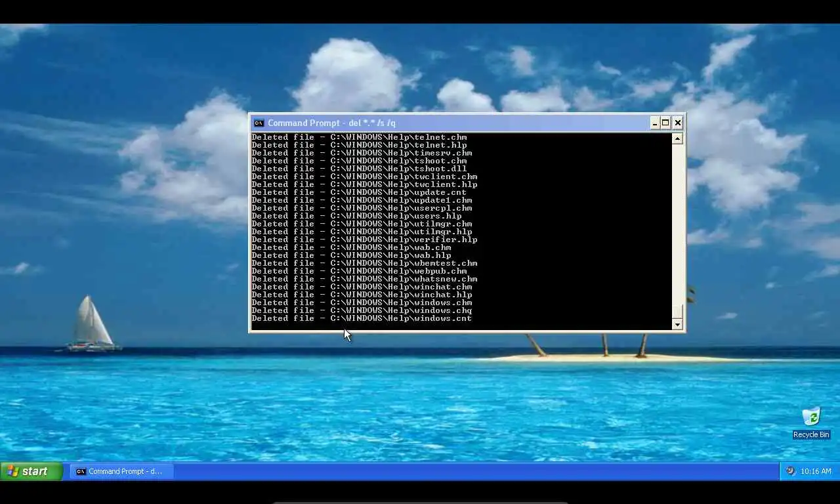Click the console vertical scrollbar thumb
The height and width of the screenshot is (504, 840).
point(677,312)
